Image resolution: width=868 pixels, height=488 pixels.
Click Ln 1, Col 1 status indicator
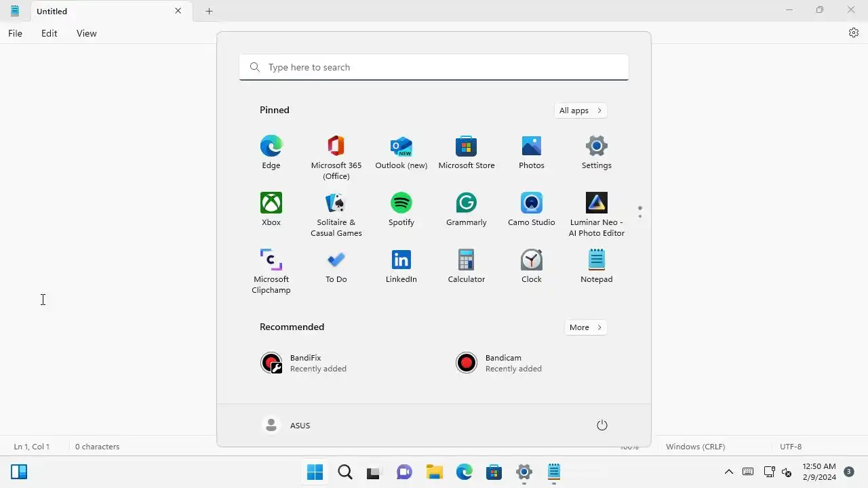tap(31, 447)
